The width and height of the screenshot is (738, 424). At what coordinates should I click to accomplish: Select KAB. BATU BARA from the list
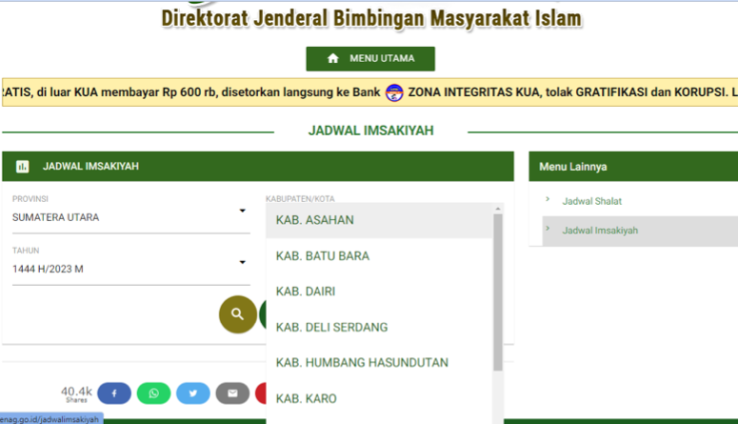[379, 256]
